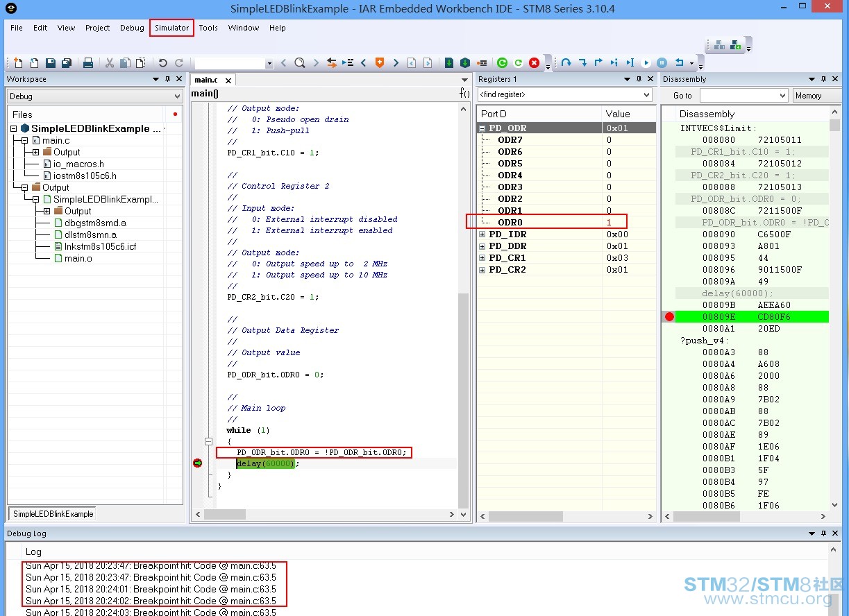Step Out of the function
The width and height of the screenshot is (849, 616).
pyautogui.click(x=598, y=63)
